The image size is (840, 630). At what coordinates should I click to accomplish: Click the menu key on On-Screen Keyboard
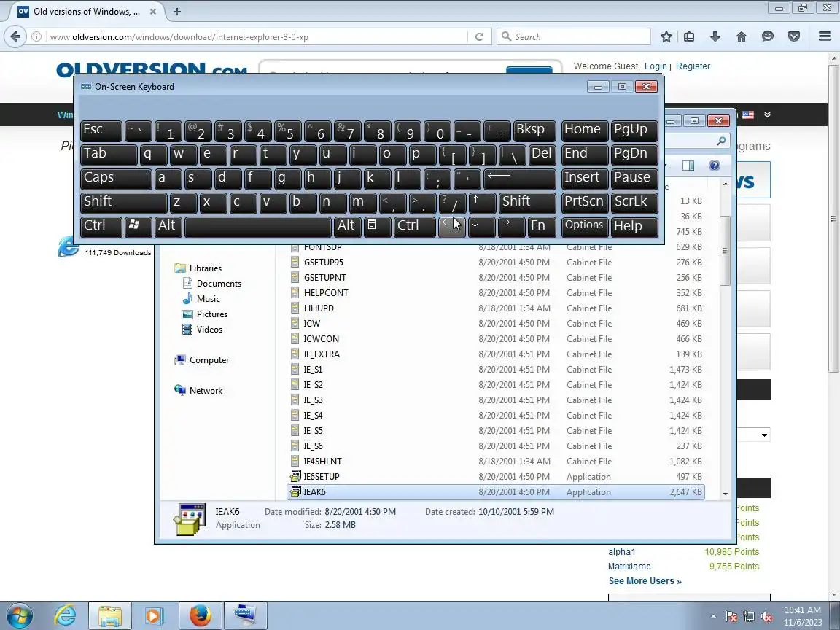click(x=376, y=227)
